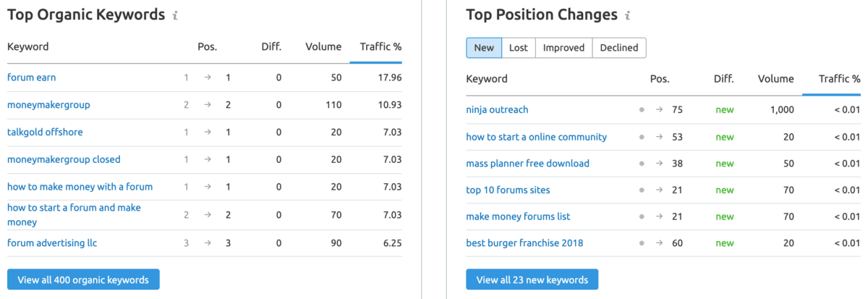Screen dimensions: 868x299
Task: Sort position changes by Pos. column
Action: pos(660,79)
